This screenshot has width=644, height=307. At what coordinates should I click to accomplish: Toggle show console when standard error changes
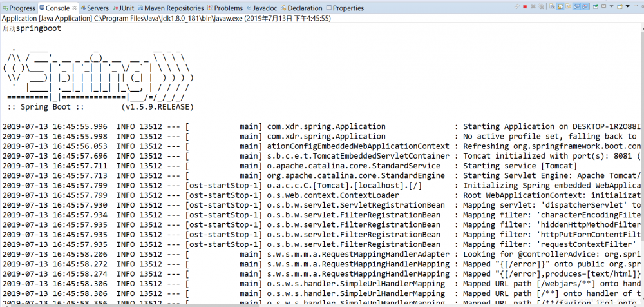[585, 6]
